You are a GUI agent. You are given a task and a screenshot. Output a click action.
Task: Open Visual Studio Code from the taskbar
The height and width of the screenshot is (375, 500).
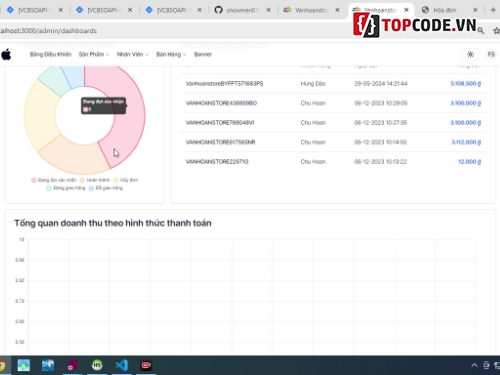point(122,365)
